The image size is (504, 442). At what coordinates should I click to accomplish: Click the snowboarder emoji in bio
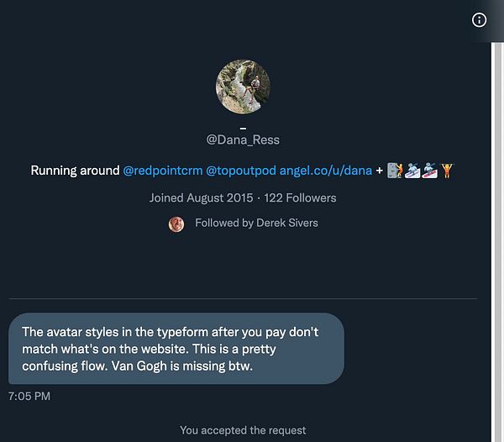tap(429, 171)
